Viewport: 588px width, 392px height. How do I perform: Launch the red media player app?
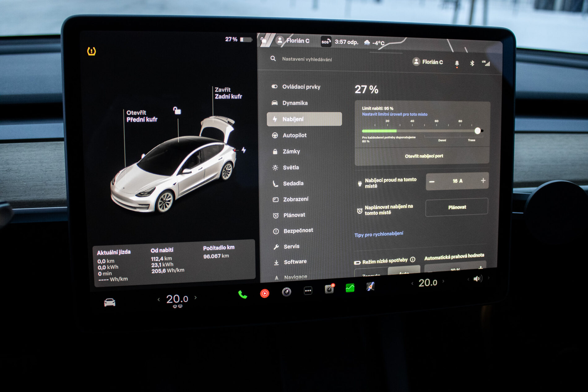265,293
